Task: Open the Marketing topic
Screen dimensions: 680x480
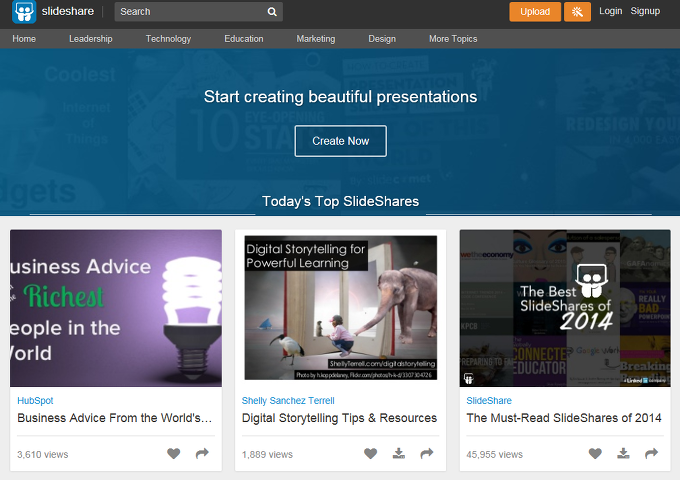Action: [x=316, y=39]
